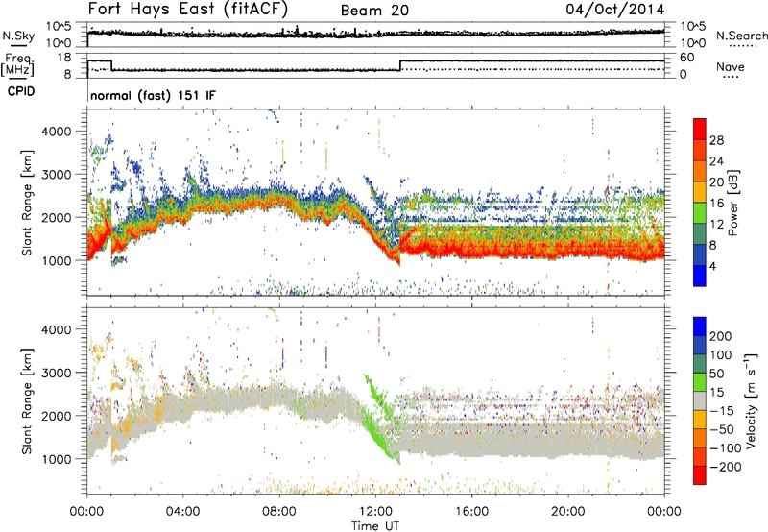The width and height of the screenshot is (768, 532).
Task: Pick the top red segment of the power colorbar
Action: pyautogui.click(x=700, y=129)
